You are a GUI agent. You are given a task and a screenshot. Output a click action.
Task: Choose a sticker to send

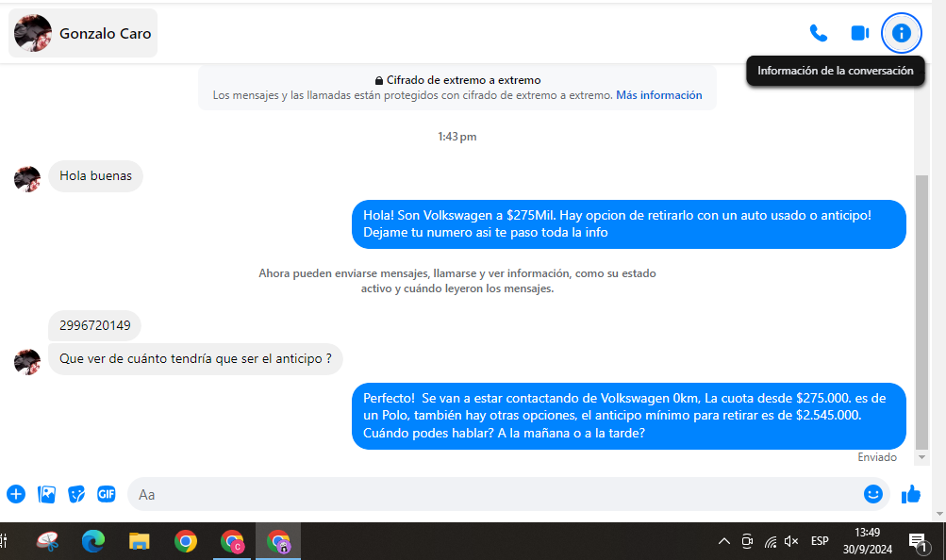click(x=76, y=494)
